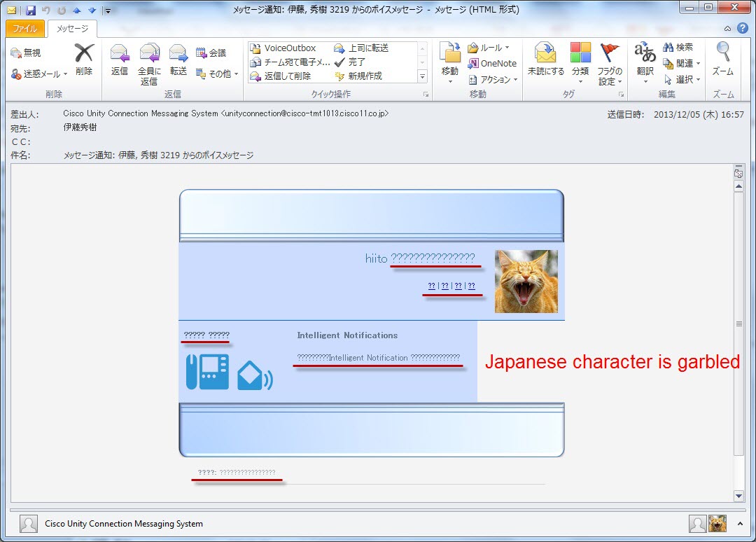Select 完了 quick step
756x542 pixels.
(x=350, y=62)
